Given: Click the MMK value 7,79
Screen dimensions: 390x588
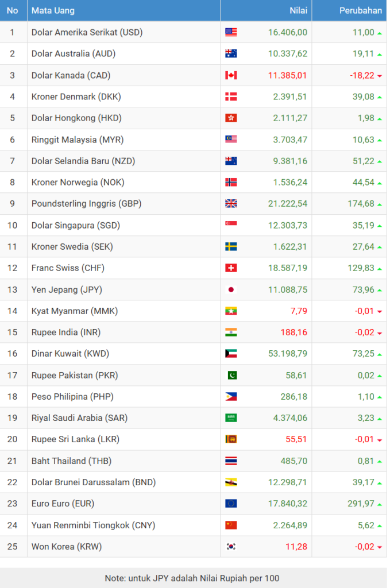Looking at the screenshot, I should coord(299,311).
